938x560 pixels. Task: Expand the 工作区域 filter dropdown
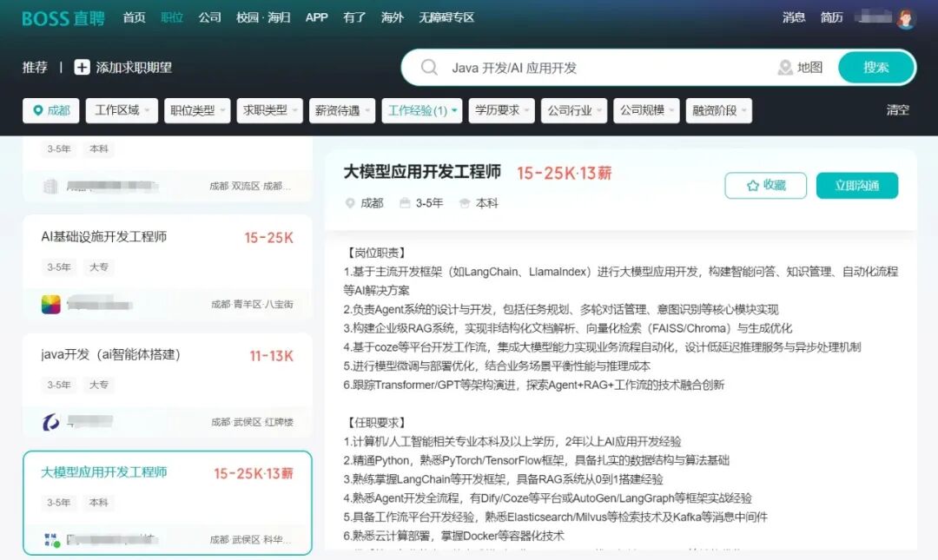click(122, 110)
